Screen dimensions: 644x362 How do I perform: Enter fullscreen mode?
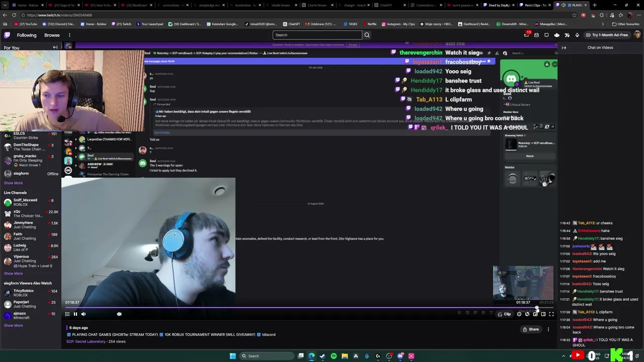[551, 314]
